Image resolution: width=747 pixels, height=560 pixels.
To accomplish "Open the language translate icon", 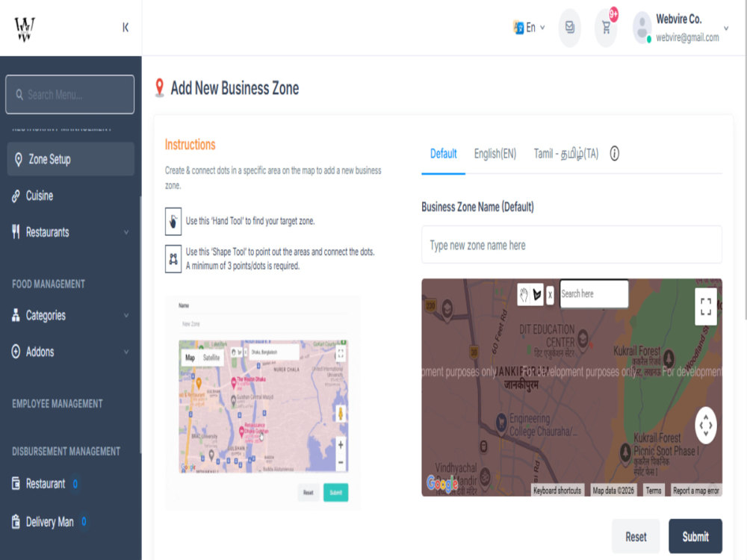I will [518, 28].
